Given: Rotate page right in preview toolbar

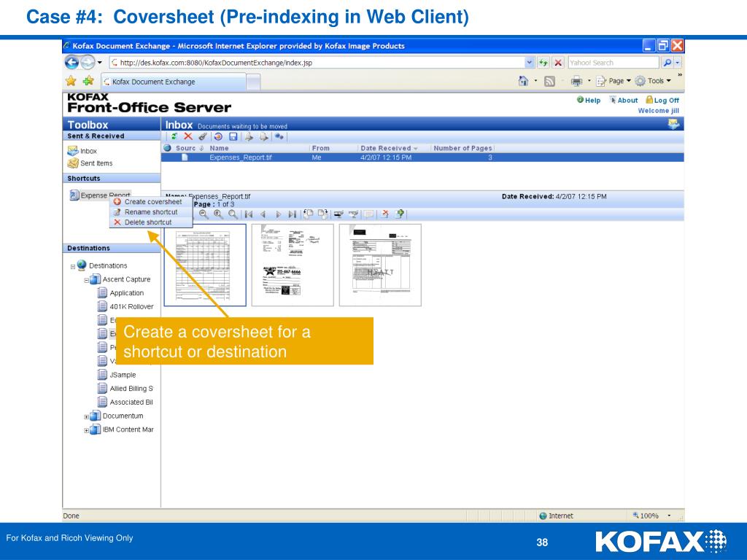Looking at the screenshot, I should coord(323,214).
